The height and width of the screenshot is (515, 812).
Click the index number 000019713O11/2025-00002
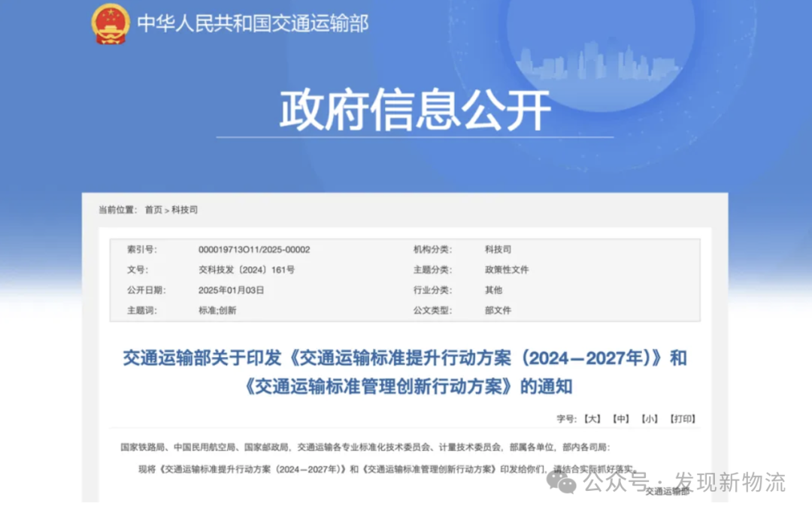pyautogui.click(x=253, y=250)
